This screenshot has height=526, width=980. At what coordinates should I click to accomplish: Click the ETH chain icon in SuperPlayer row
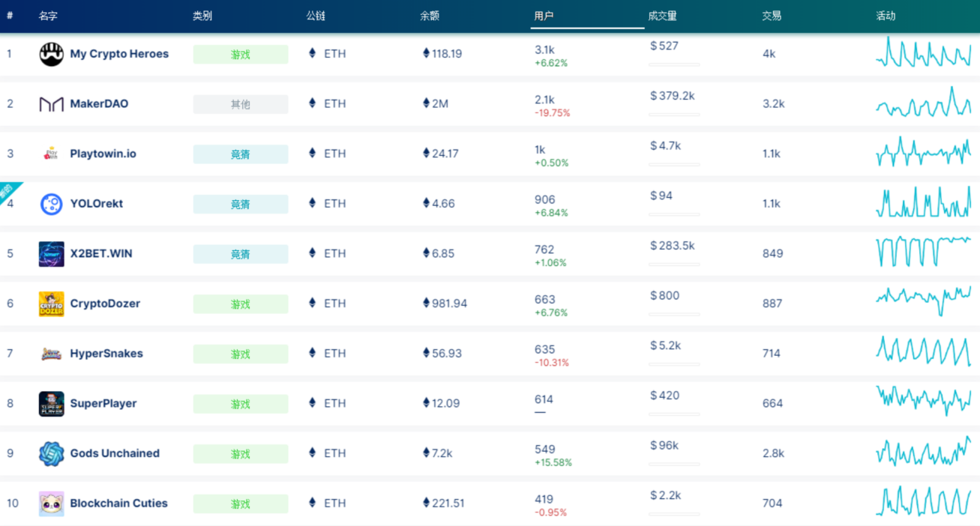point(313,402)
